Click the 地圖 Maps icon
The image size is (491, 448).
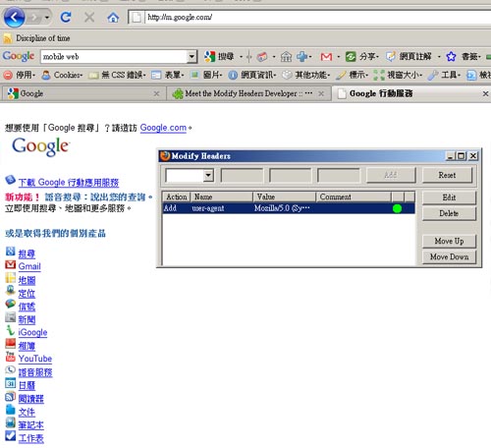11,278
